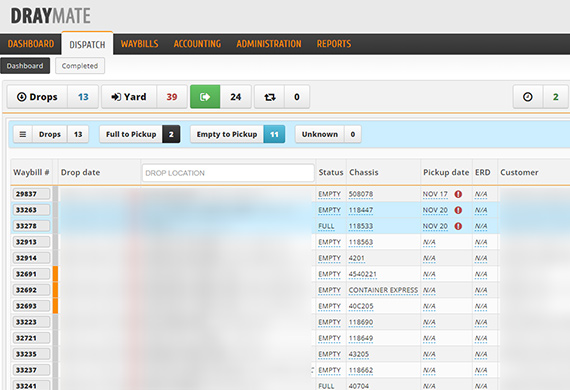Image resolution: width=570 pixels, height=390 pixels.
Task: Click the green outbound arrow icon
Action: (205, 97)
